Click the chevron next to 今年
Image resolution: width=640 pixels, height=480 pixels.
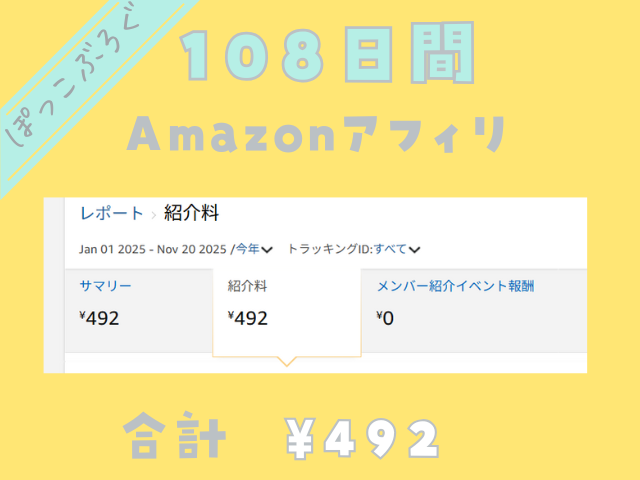267,250
